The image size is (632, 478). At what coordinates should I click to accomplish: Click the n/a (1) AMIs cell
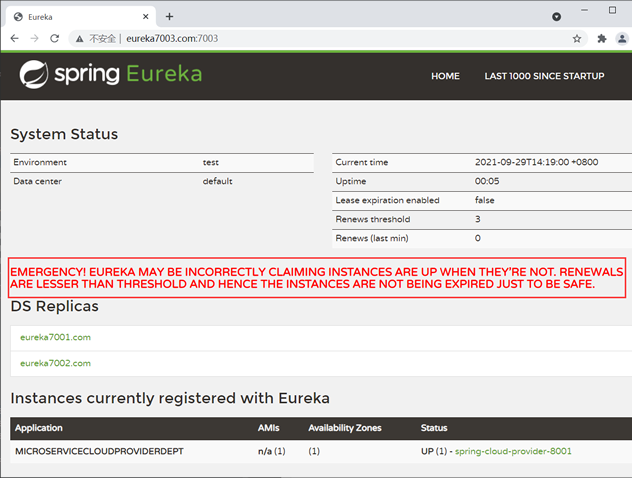point(272,451)
